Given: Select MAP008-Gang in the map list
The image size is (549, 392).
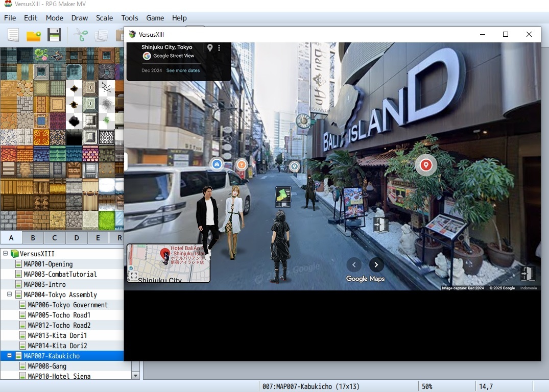Looking at the screenshot, I should click(x=47, y=366).
